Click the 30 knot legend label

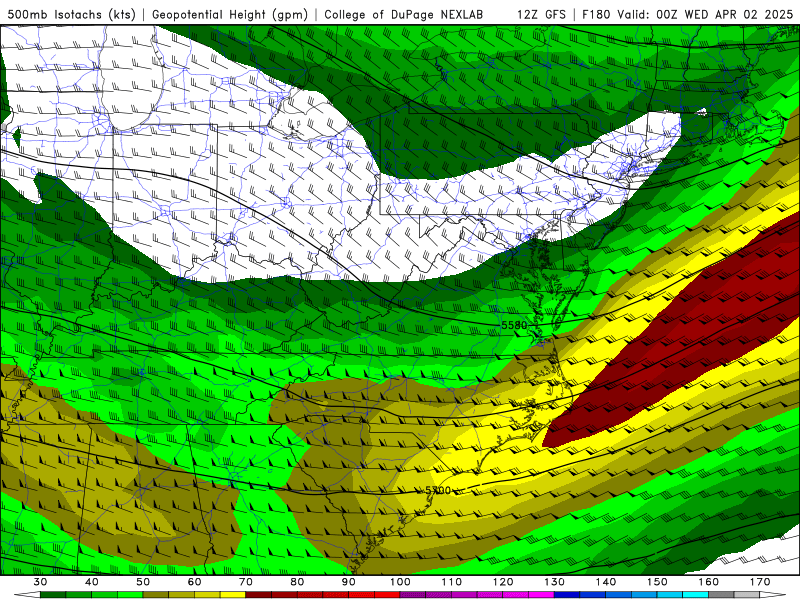coord(40,582)
